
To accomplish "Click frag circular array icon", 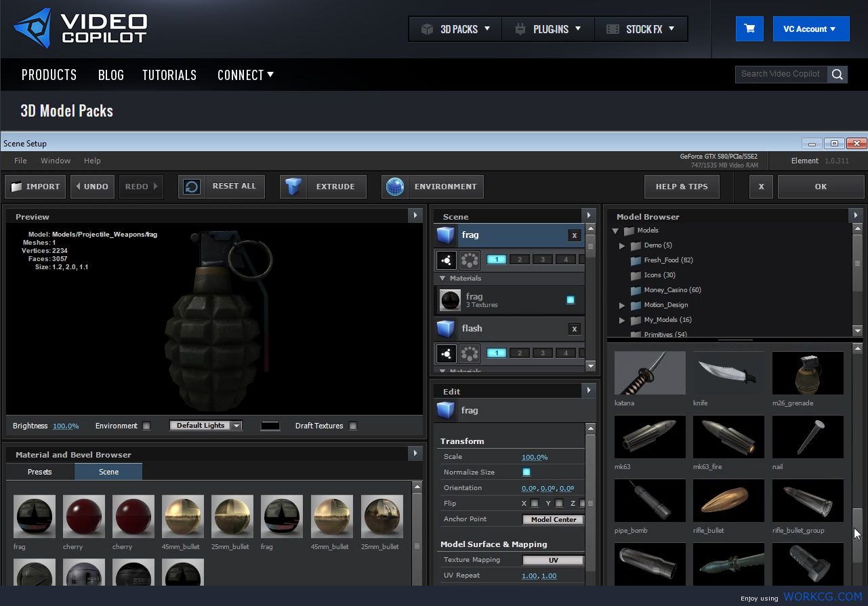I will [x=470, y=260].
